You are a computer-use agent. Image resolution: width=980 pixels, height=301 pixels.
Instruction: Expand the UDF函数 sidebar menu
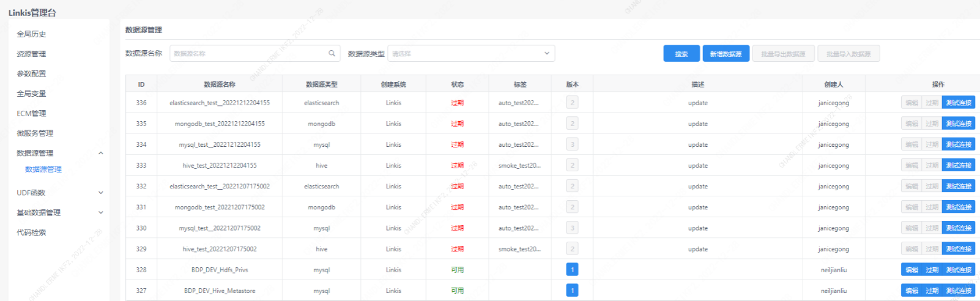click(x=101, y=193)
